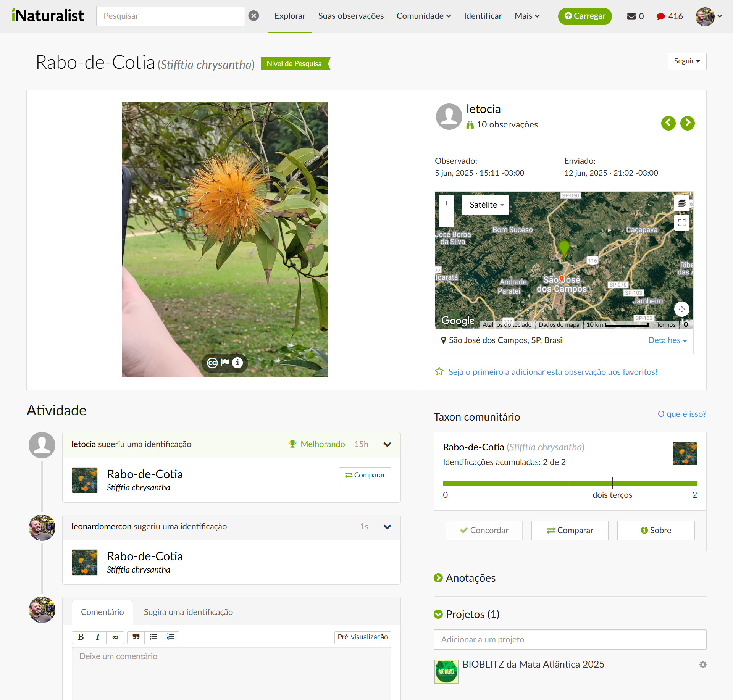Add a blockquote in the comment editor
Image resolution: width=733 pixels, height=700 pixels.
[x=136, y=637]
